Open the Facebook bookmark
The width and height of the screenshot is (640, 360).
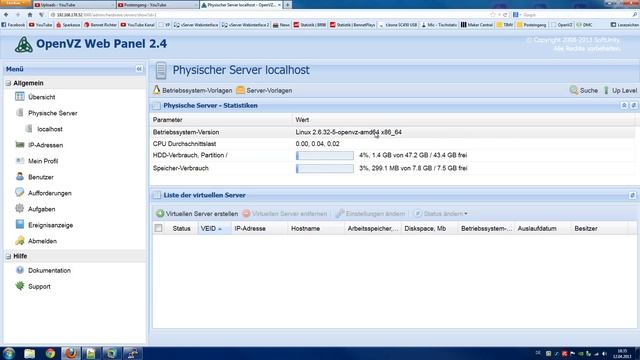click(x=13, y=25)
